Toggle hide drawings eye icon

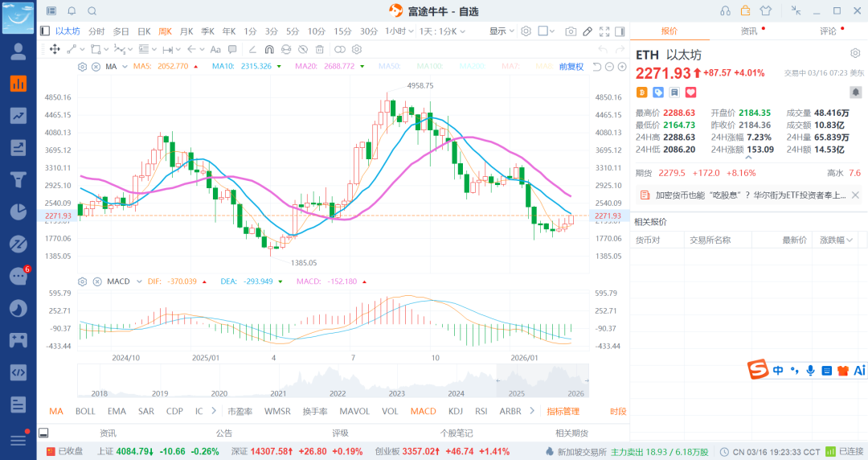(x=303, y=49)
